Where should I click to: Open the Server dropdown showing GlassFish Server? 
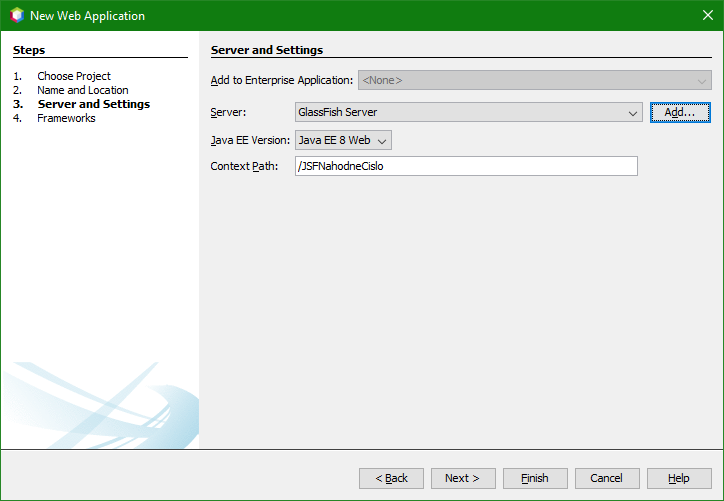coord(469,112)
